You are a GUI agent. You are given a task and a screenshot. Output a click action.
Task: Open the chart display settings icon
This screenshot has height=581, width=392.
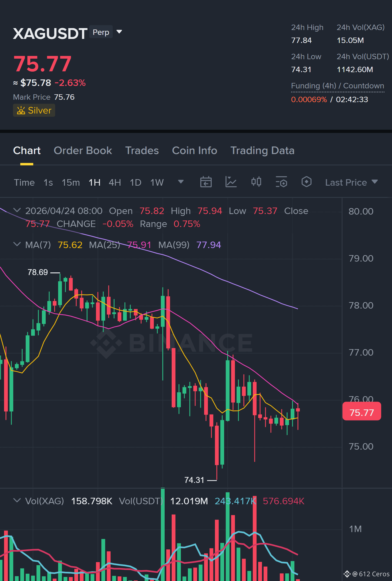[281, 182]
